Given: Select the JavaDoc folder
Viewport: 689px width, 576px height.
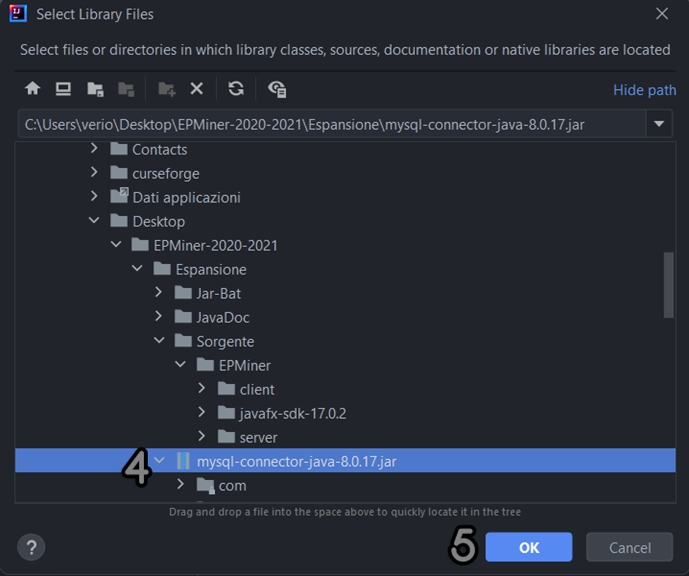Looking at the screenshot, I should (345, 317).
